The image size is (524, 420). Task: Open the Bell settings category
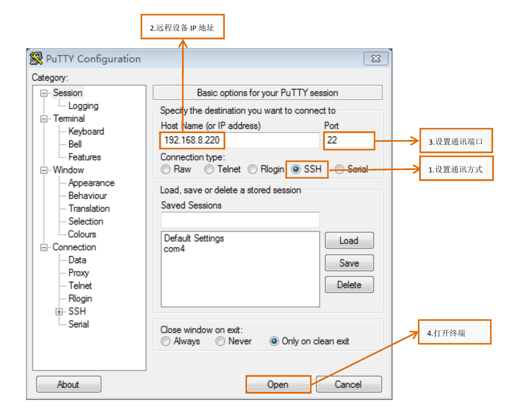point(75,144)
